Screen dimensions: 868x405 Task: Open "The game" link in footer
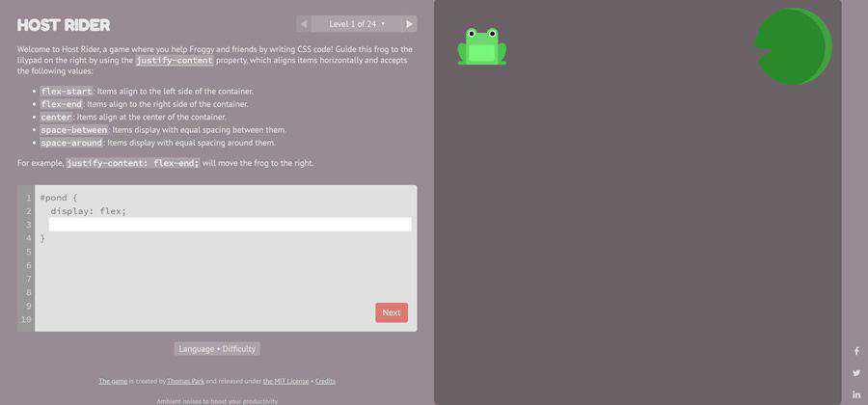pos(113,381)
